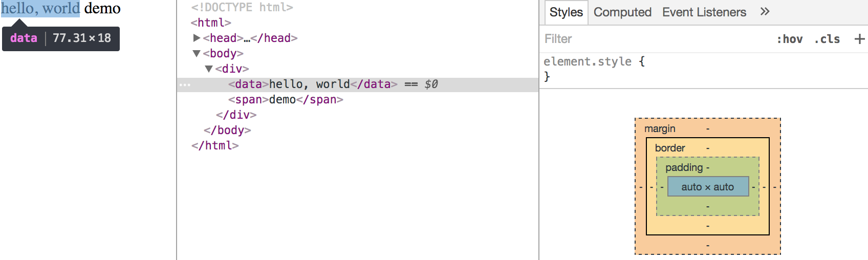Collapse the div element node

tap(209, 69)
